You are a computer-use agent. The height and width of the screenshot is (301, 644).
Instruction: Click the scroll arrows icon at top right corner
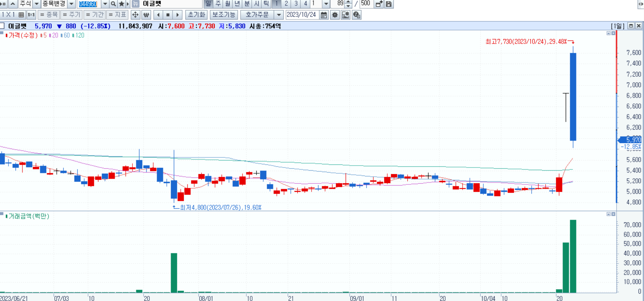[640, 4]
